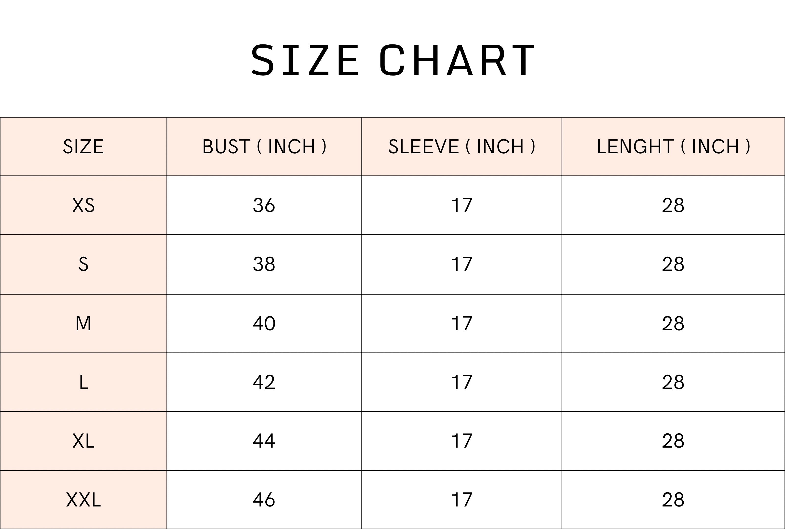Click the SIZE CHART title text
The width and height of the screenshot is (785, 532).
pos(392,60)
